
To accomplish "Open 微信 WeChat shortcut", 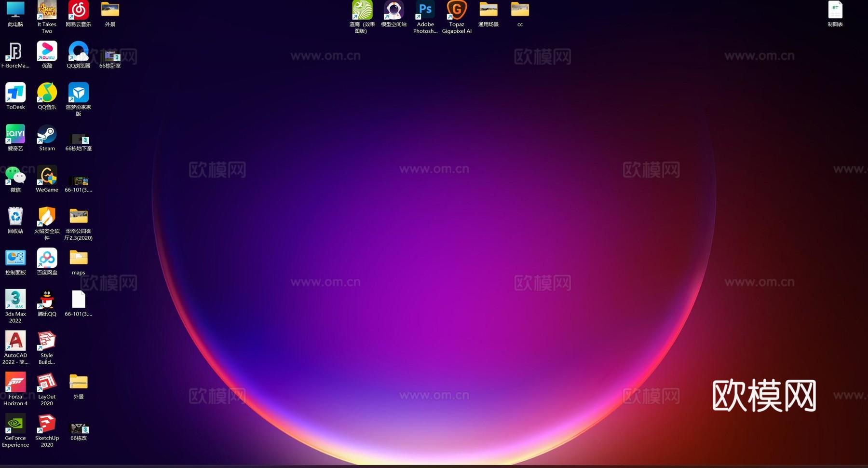I will [15, 176].
